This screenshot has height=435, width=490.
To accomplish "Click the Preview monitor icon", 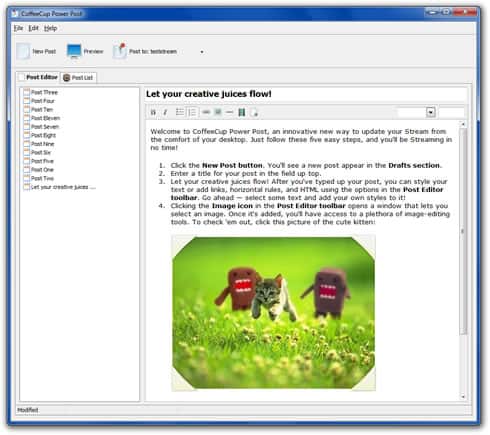I will (x=74, y=51).
